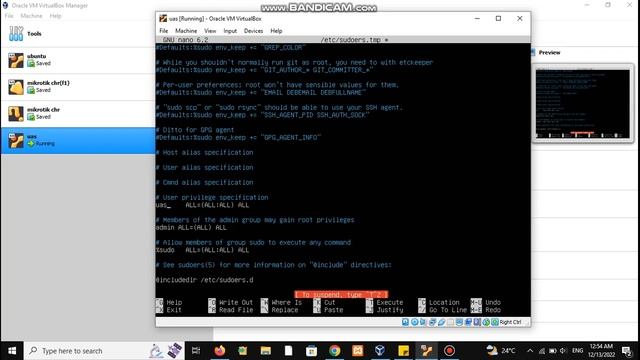Click the 'admin ALL=(ALL) ALL' line
The image size is (640, 360).
191,227
